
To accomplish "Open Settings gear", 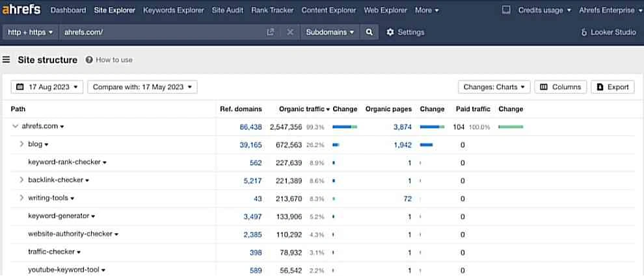I will coord(405,32).
